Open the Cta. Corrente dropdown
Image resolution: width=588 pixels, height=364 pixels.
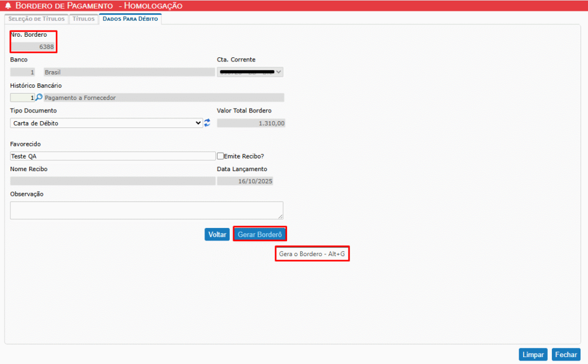coord(250,72)
